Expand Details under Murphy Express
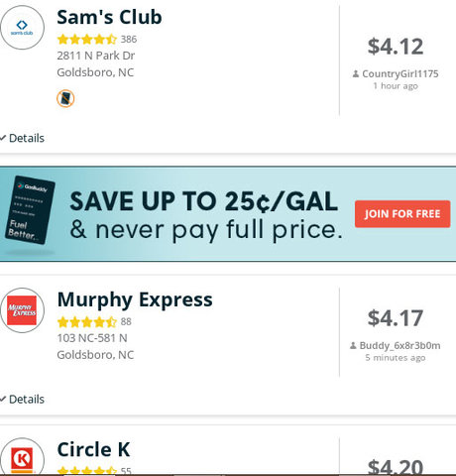 (22, 400)
